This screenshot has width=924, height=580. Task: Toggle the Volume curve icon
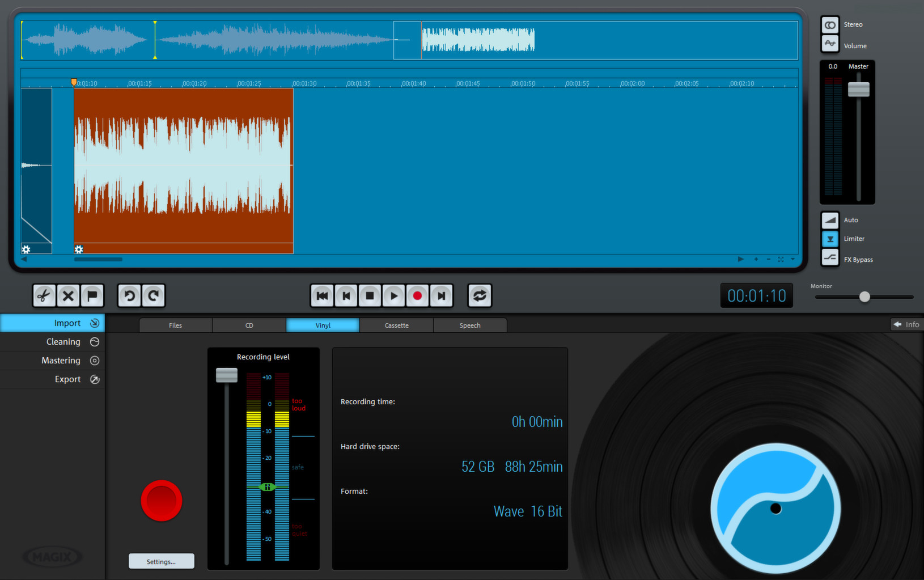[830, 44]
